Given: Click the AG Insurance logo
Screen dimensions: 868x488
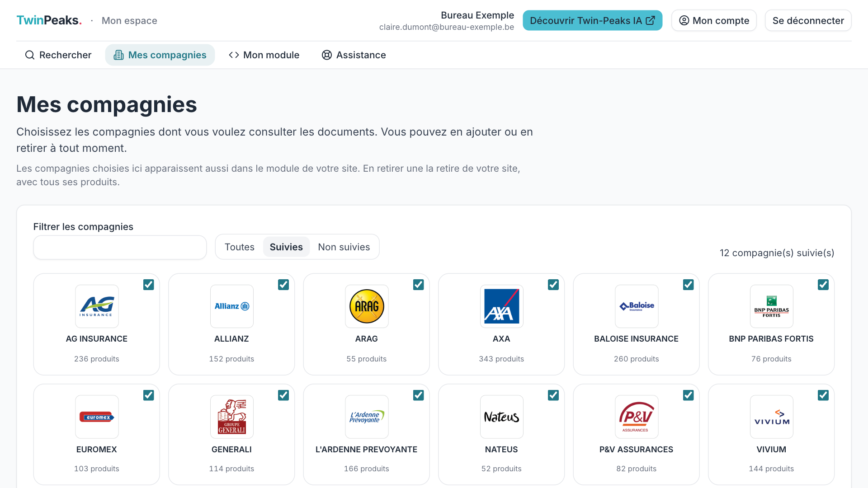Looking at the screenshot, I should [97, 306].
